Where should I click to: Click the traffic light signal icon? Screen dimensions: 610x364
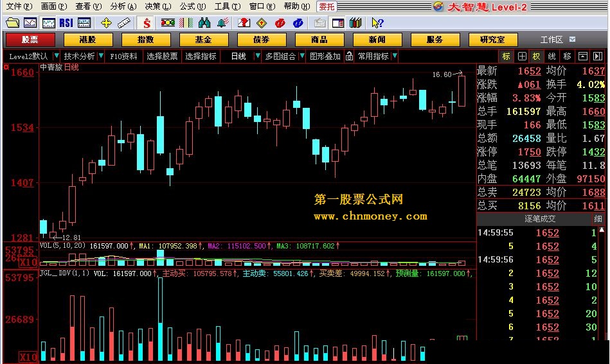[x=168, y=23]
